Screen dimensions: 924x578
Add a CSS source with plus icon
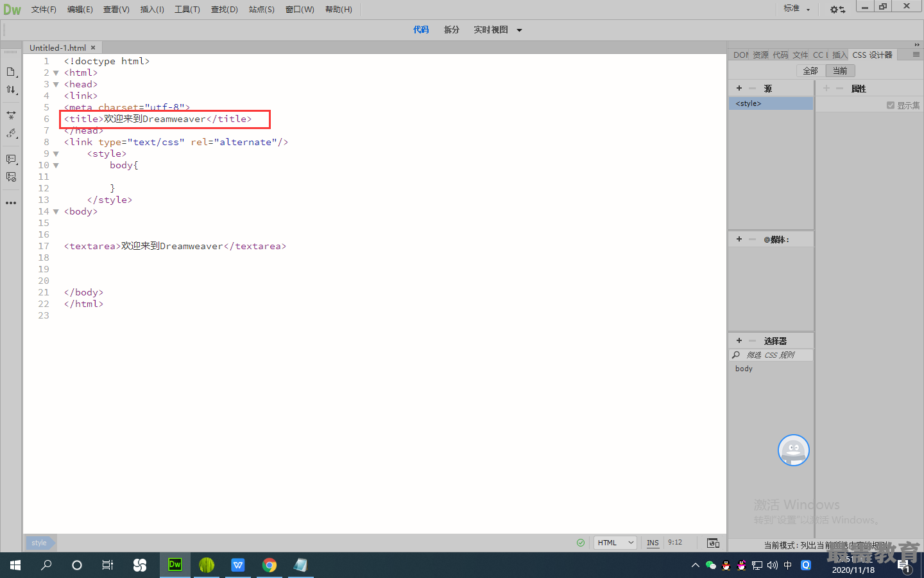pos(739,89)
